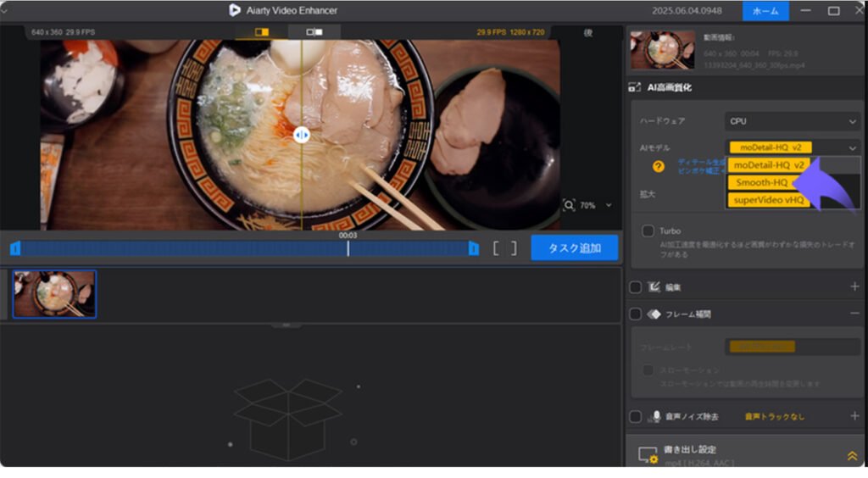The image size is (868, 478).
Task: Click the source info 640 x 360 29.9 FPS
Action: coord(63,32)
